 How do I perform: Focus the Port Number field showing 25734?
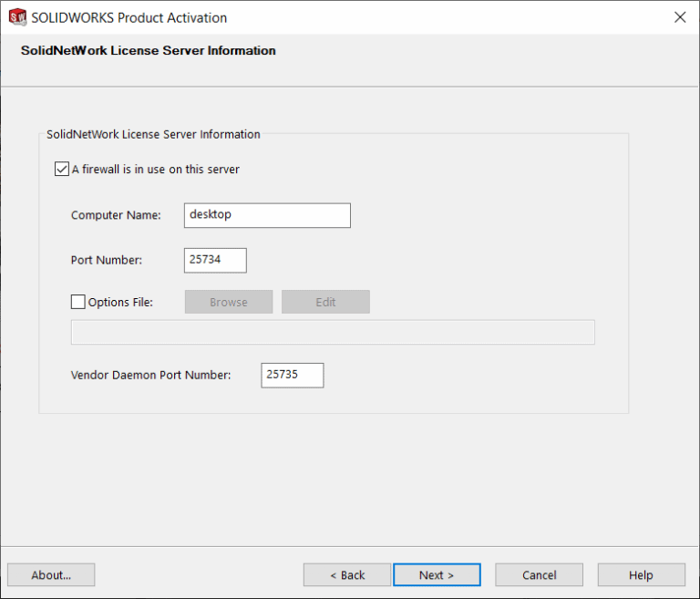tap(215, 260)
